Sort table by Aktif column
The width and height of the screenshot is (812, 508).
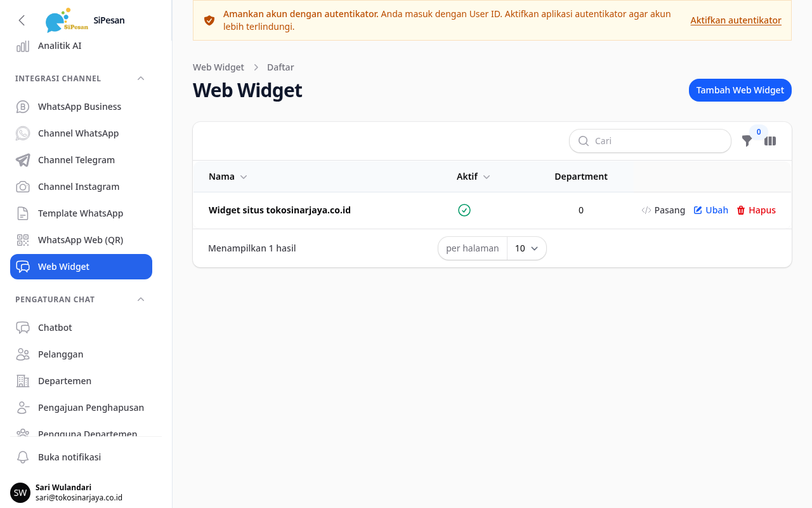473,177
